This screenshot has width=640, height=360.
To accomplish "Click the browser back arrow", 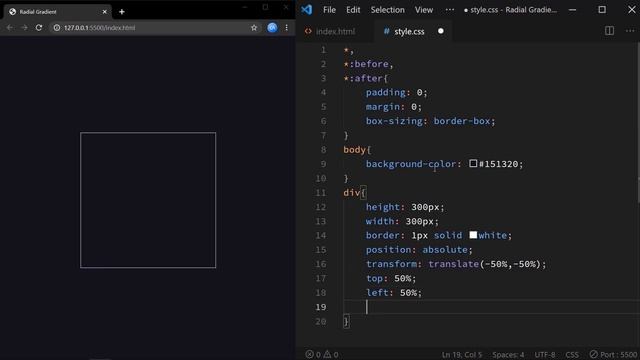I will [10, 28].
